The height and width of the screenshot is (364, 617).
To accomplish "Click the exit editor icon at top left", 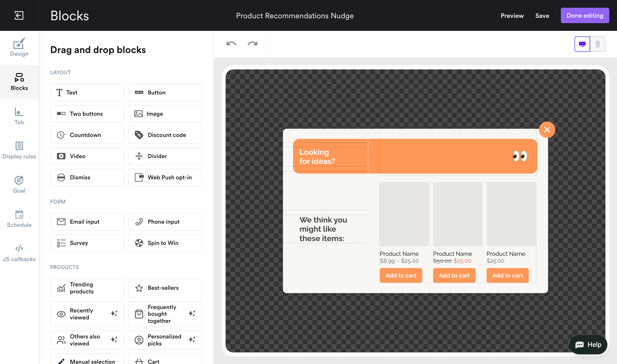I will point(19,15).
